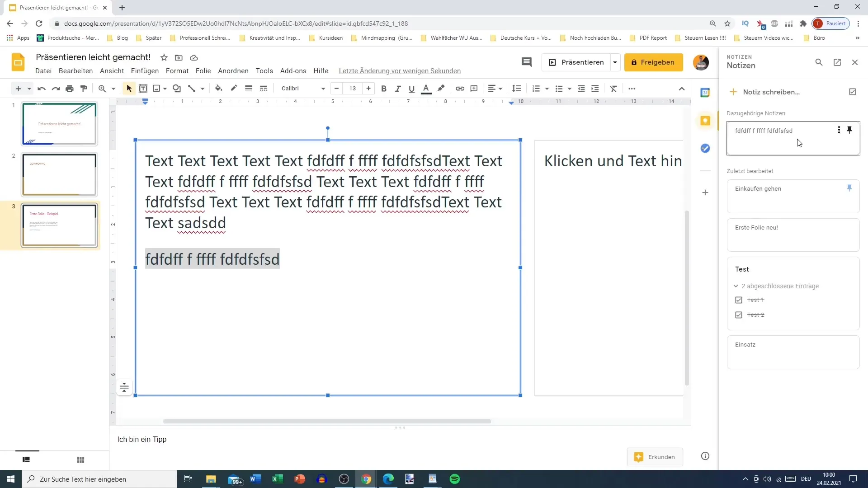
Task: Toggle underline formatting
Action: (x=412, y=89)
